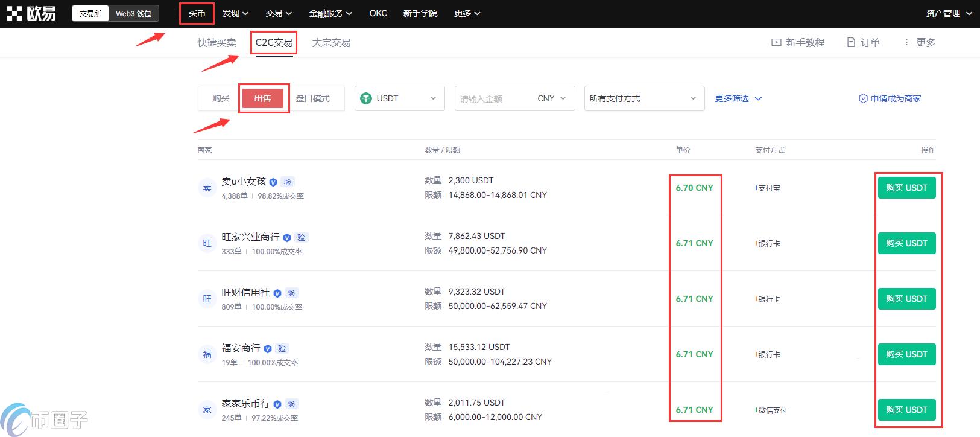The height and width of the screenshot is (437, 980).
Task: Expand the 交易 menu
Action: point(279,13)
